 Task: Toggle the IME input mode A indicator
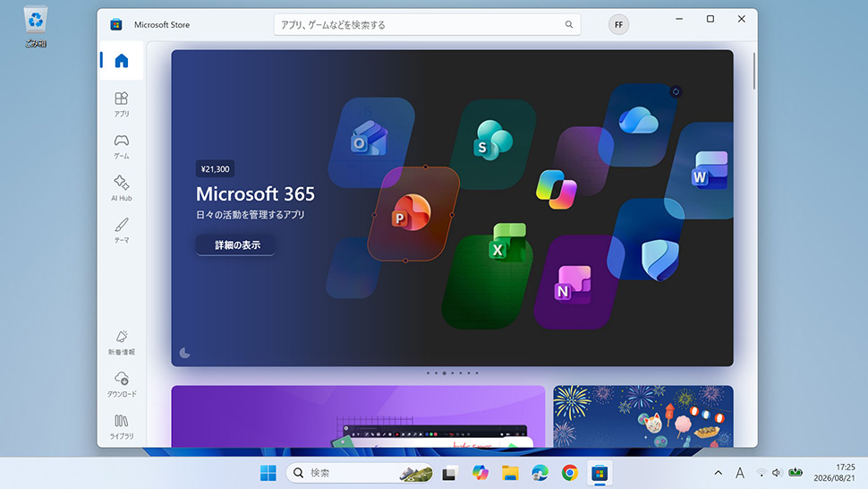click(x=739, y=473)
